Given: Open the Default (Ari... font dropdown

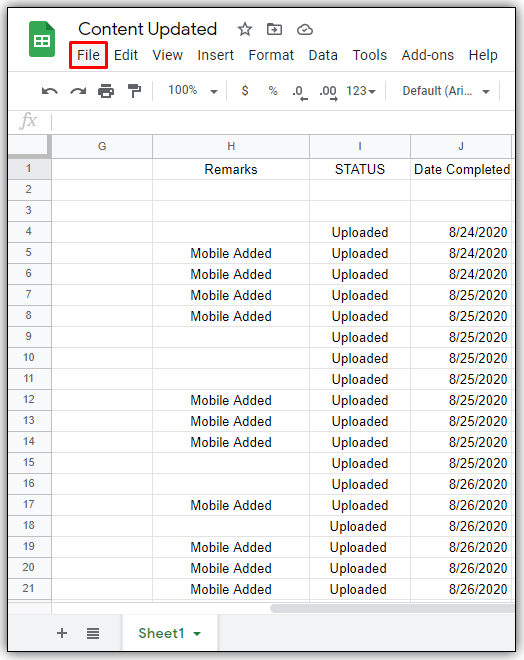Looking at the screenshot, I should pyautogui.click(x=446, y=91).
